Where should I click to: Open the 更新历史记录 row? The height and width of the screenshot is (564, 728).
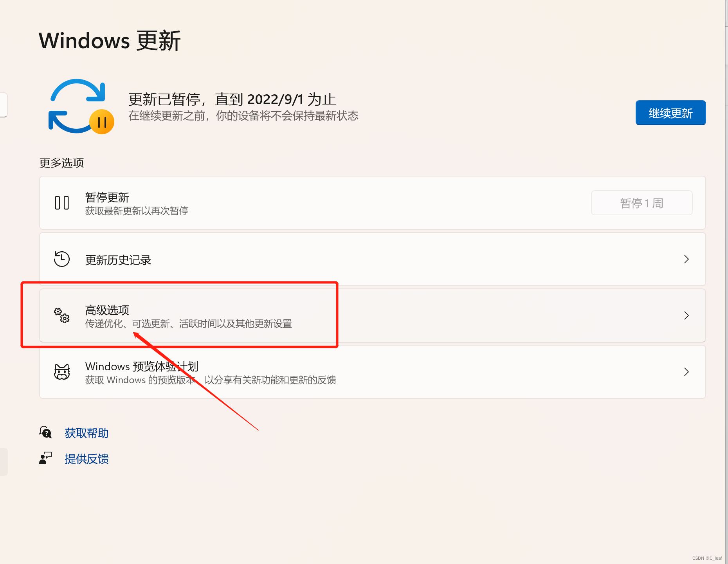click(372, 259)
